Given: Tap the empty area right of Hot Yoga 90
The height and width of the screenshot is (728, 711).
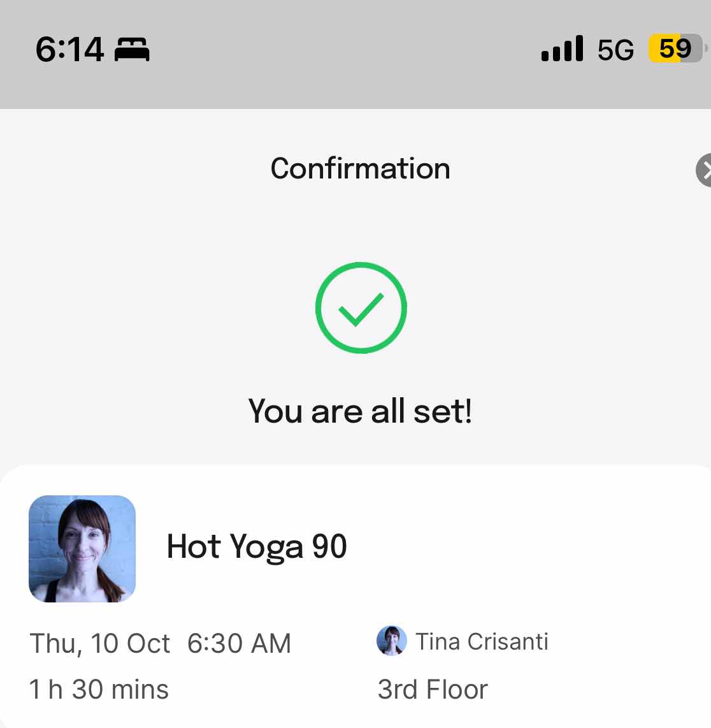Looking at the screenshot, I should [x=524, y=546].
